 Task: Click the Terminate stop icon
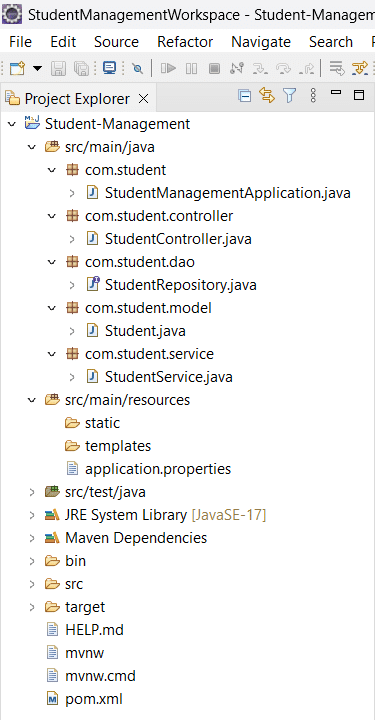click(214, 69)
